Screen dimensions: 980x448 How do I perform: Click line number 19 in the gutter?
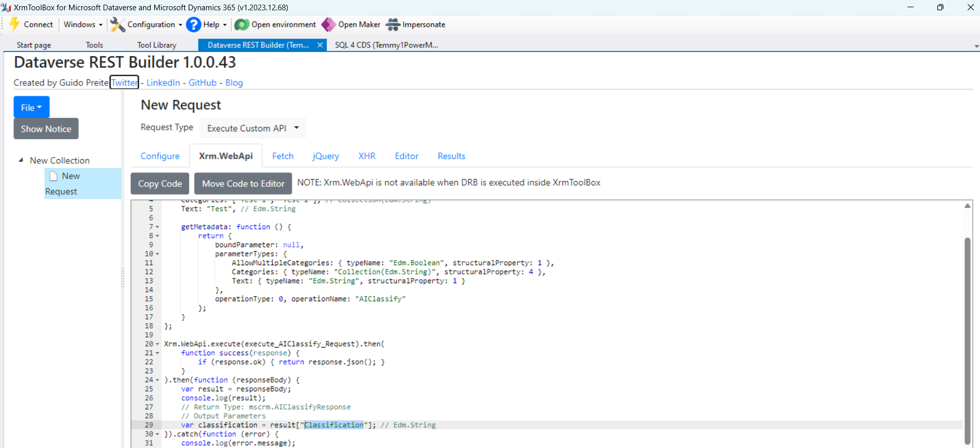point(149,335)
